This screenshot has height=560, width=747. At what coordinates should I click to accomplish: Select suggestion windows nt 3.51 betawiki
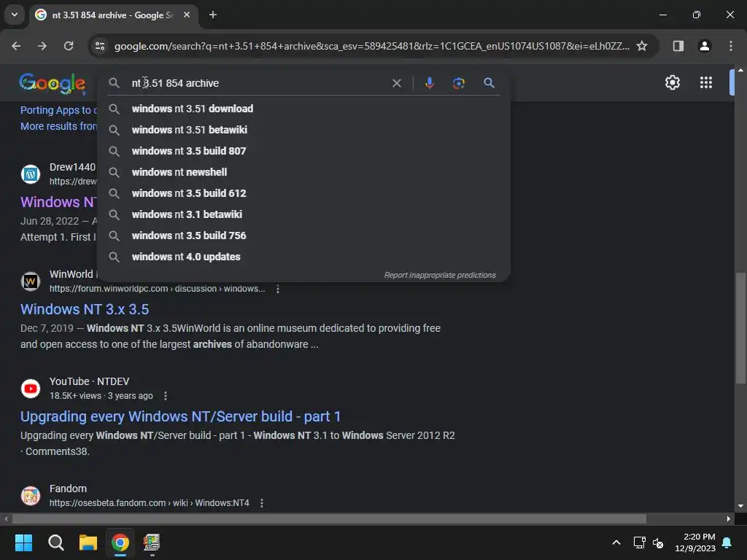click(x=303, y=130)
